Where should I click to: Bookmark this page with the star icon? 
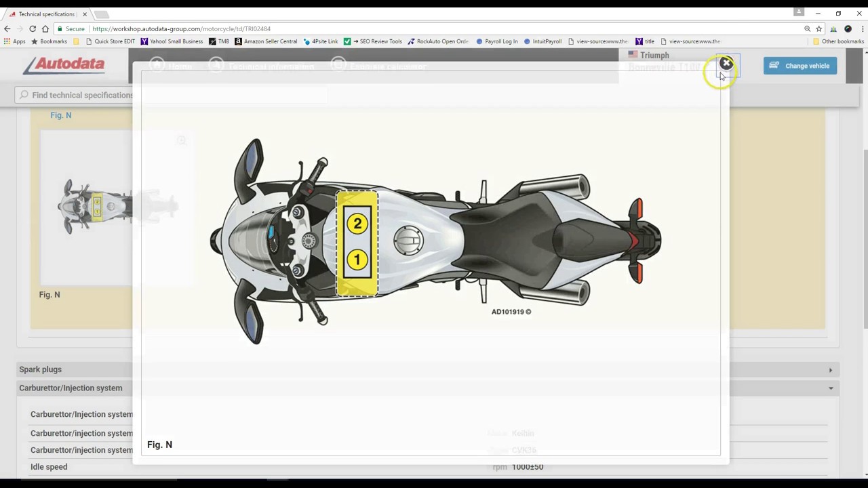[x=819, y=29]
